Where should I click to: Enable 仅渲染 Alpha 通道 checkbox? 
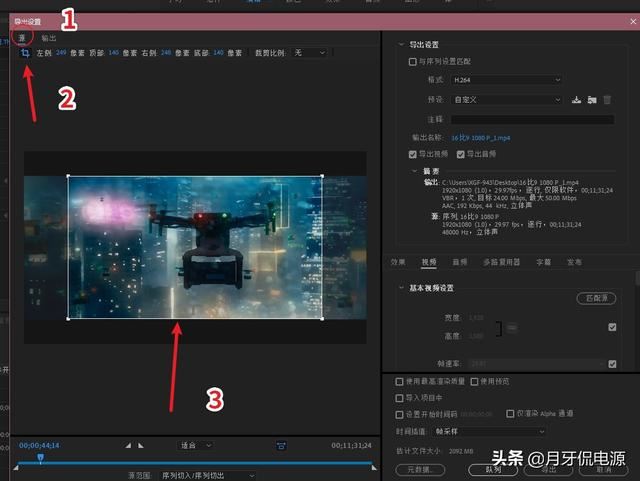(x=510, y=414)
